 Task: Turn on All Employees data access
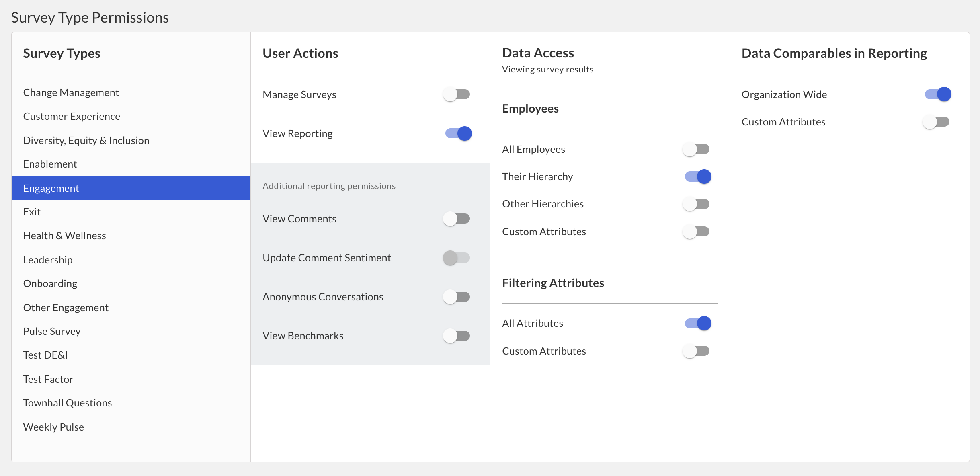[697, 149]
